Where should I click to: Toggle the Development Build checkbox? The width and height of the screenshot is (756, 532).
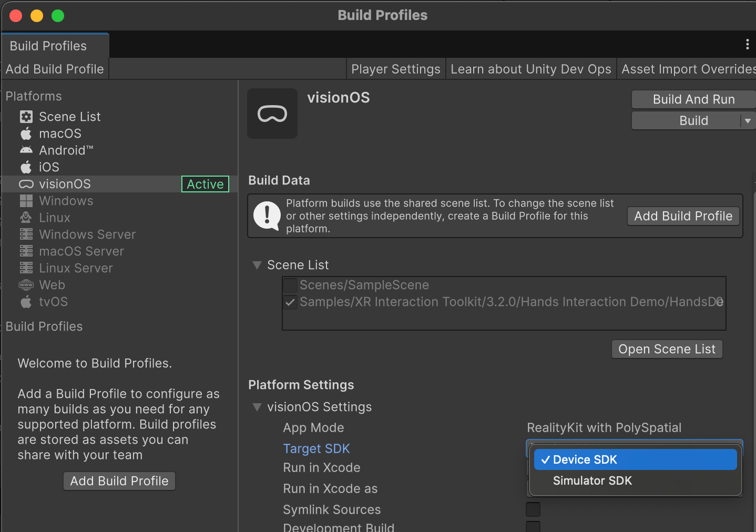point(533,527)
